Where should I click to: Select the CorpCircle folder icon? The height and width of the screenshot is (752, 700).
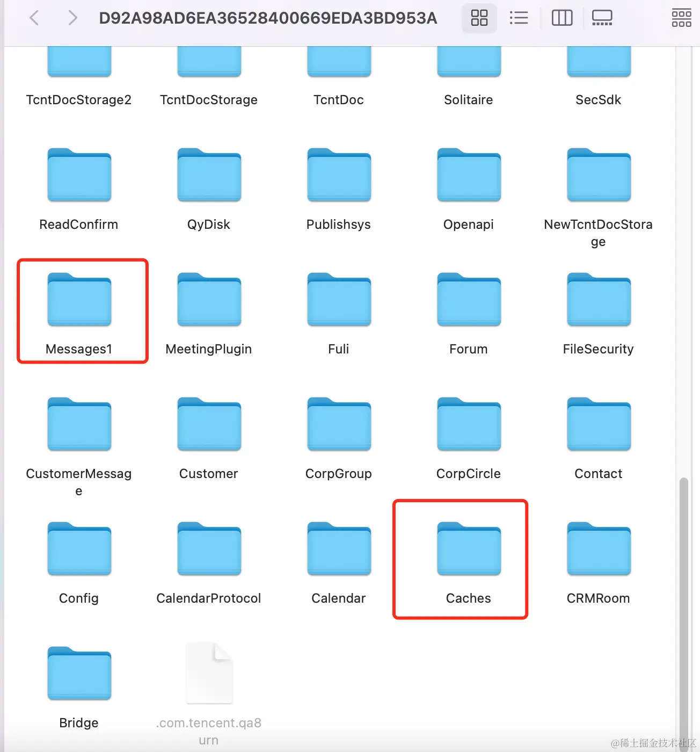click(469, 424)
